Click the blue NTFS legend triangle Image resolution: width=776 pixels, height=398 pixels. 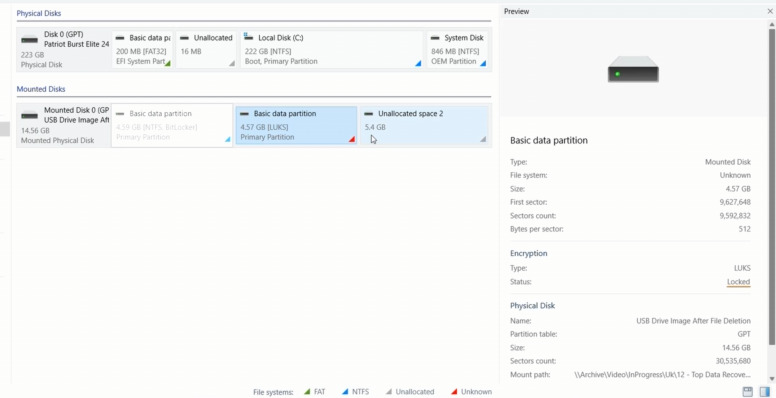344,392
